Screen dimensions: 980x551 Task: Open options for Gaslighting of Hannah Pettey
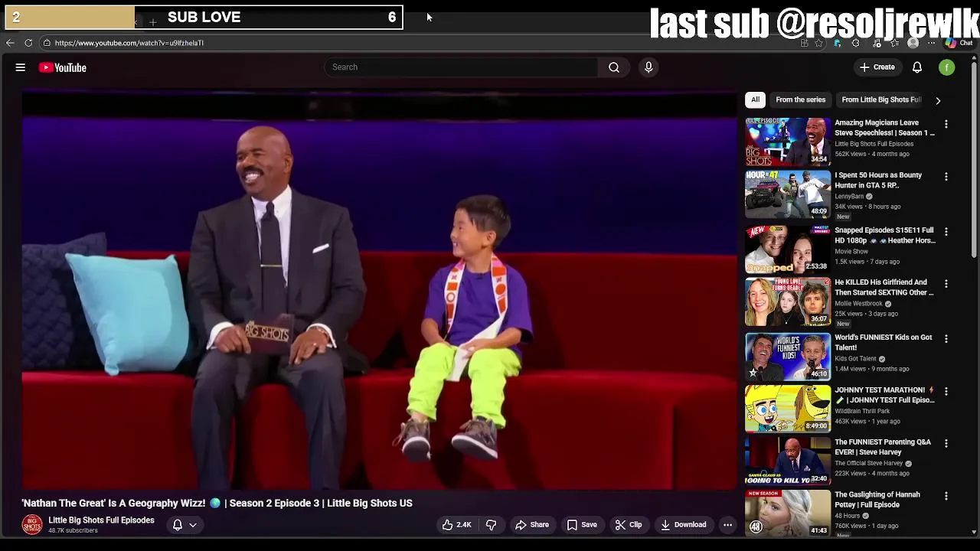946,497
